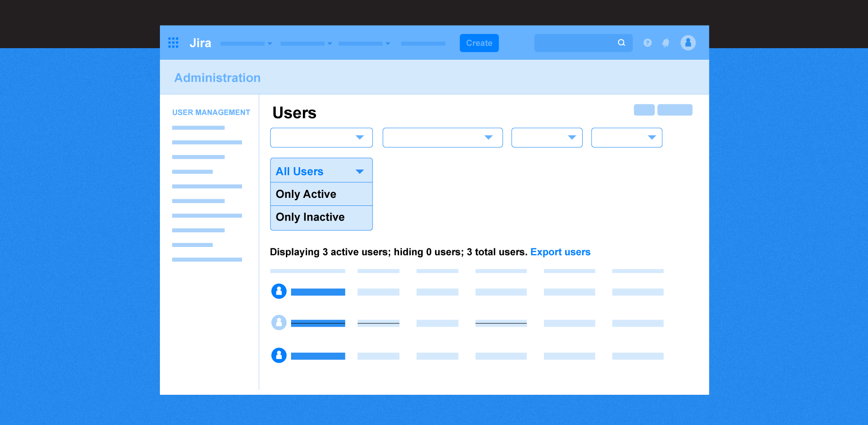Select the faded inactive user's avatar

pos(279,323)
